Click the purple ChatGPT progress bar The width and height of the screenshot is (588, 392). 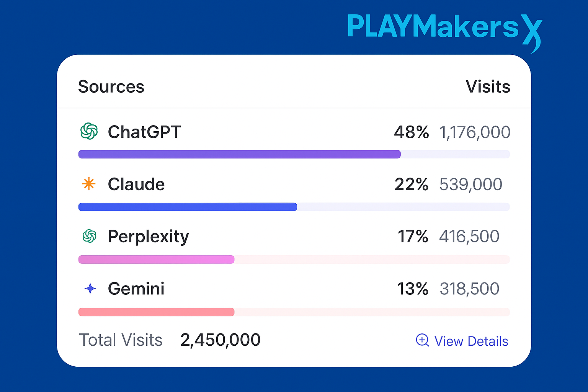tap(239, 154)
